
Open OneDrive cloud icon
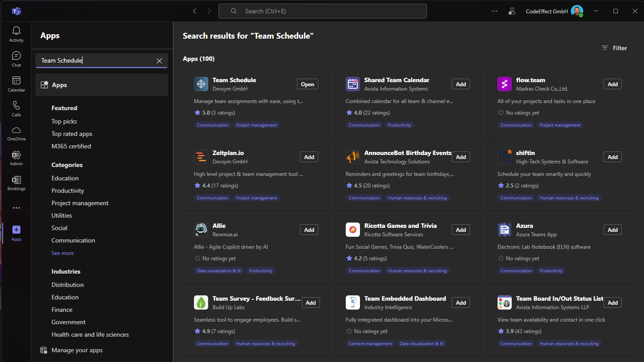[x=16, y=133]
